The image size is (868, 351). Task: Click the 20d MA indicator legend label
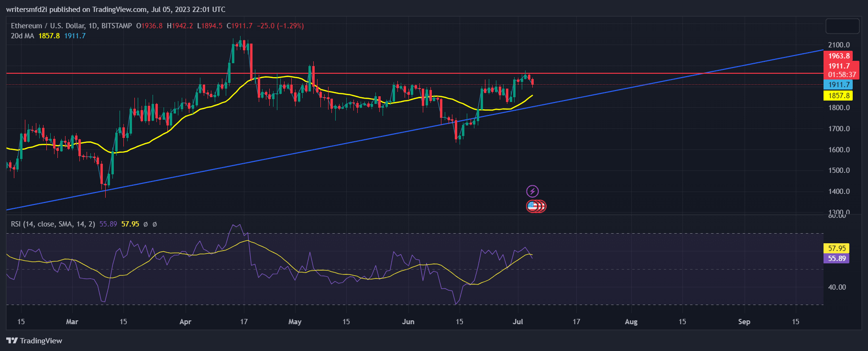tap(22, 36)
